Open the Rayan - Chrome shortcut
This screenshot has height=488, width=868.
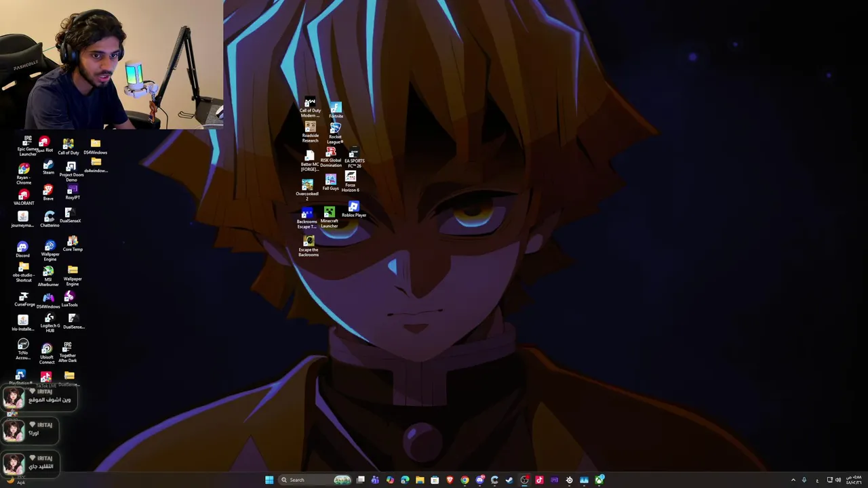[x=24, y=174]
